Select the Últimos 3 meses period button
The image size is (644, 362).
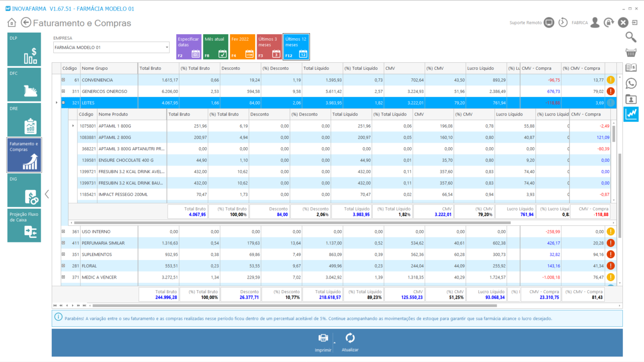pos(269,47)
